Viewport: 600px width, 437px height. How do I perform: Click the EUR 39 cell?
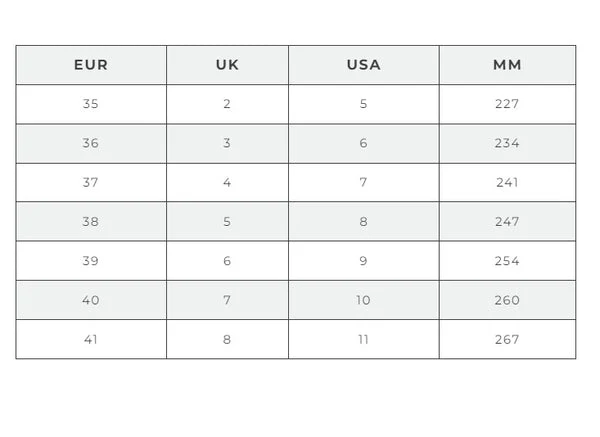coord(91,261)
